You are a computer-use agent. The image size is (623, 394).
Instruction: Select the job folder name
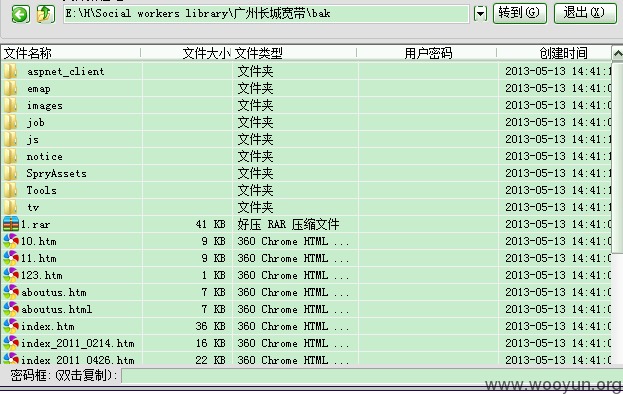35,123
